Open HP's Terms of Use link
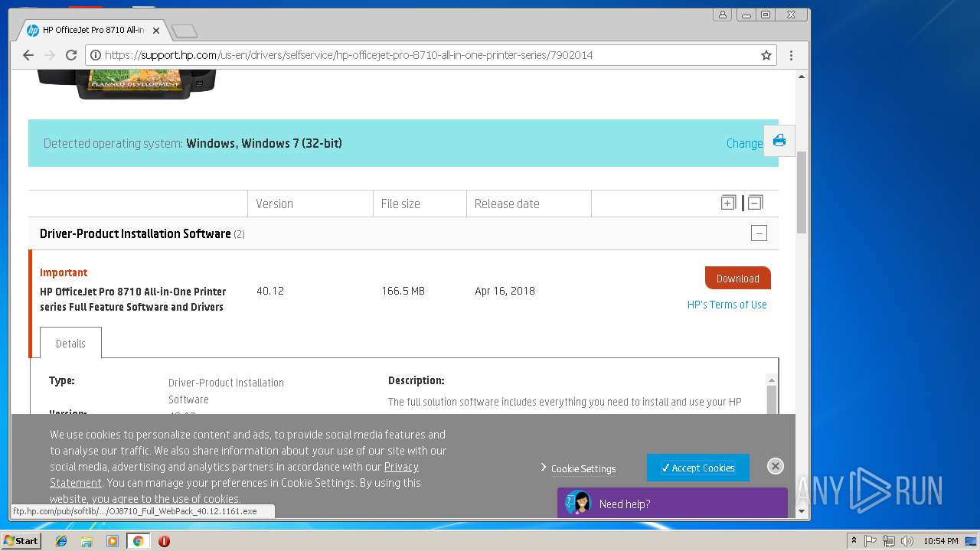The height and width of the screenshot is (551, 980). (727, 305)
